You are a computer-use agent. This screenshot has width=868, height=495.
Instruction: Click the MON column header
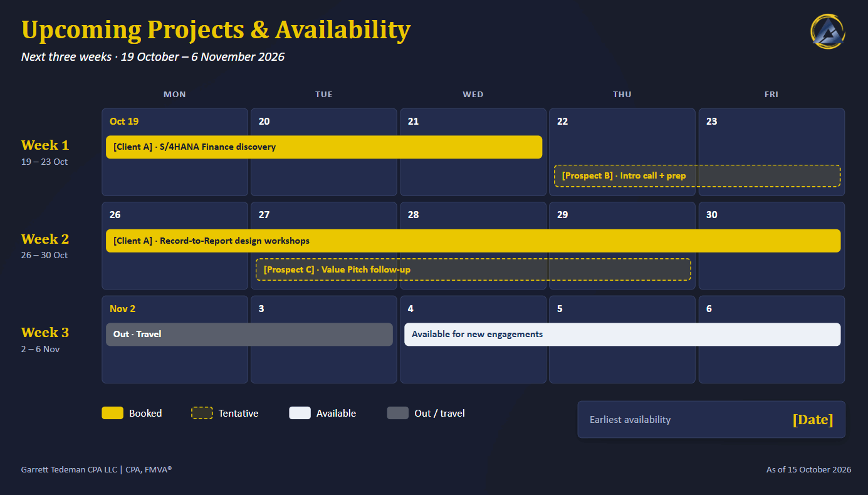[175, 95]
